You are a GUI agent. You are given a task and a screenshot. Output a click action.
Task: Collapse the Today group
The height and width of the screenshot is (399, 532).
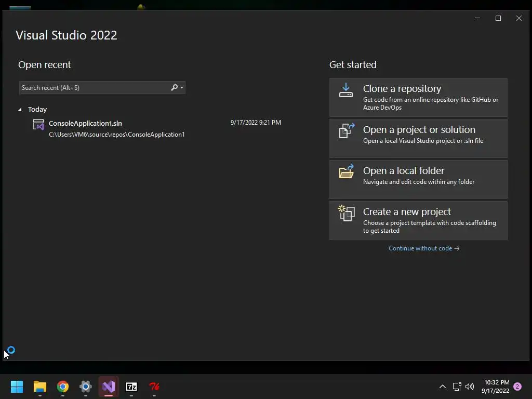pyautogui.click(x=20, y=109)
